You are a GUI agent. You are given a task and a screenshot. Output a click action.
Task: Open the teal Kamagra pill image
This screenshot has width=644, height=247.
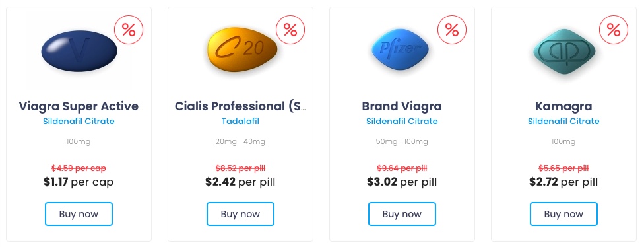[x=564, y=52]
